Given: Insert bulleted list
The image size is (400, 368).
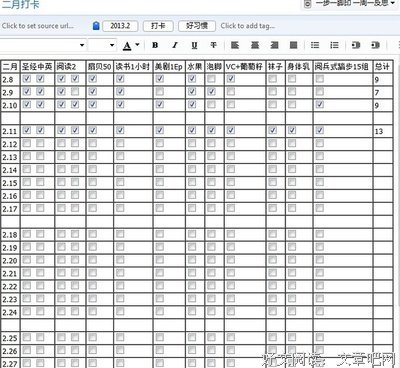Looking at the screenshot, I should point(315,45).
